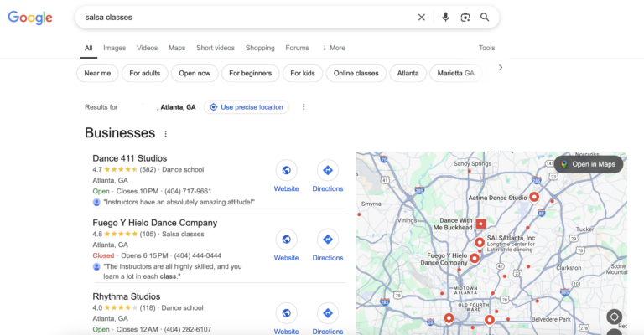
Task: Open location options three-dot menu
Action: (304, 107)
